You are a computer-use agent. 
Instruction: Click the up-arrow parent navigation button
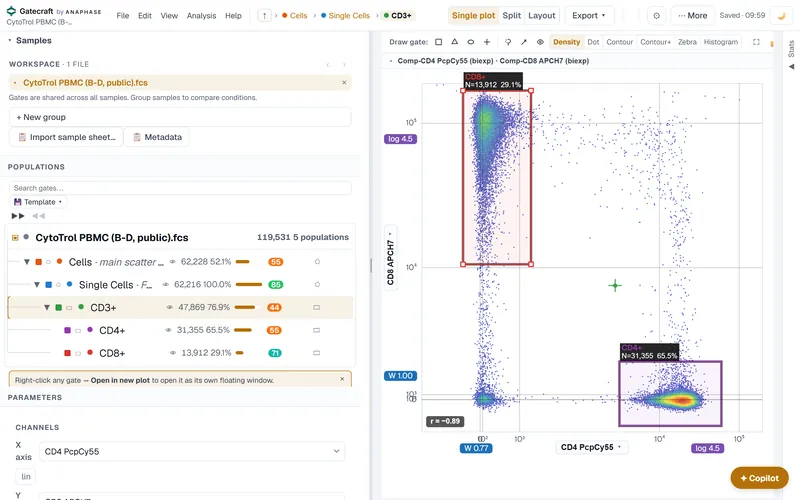pyautogui.click(x=264, y=16)
